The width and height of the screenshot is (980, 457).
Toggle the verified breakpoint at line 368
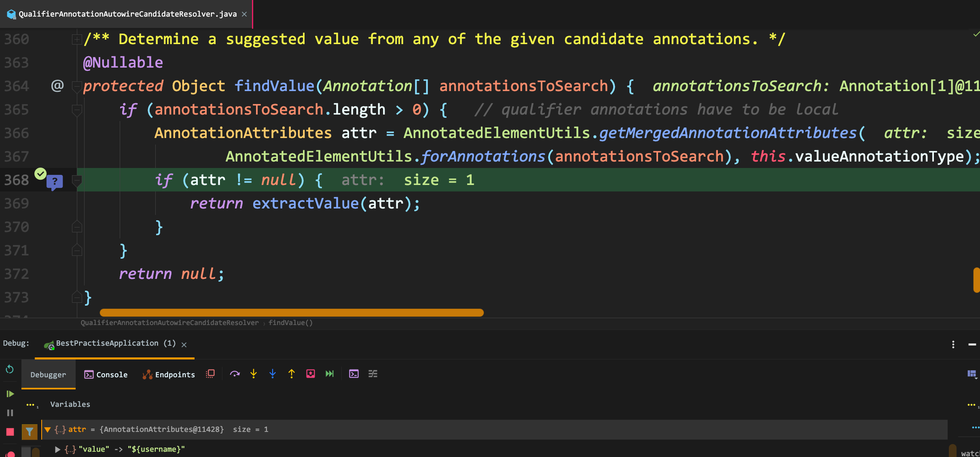40,174
